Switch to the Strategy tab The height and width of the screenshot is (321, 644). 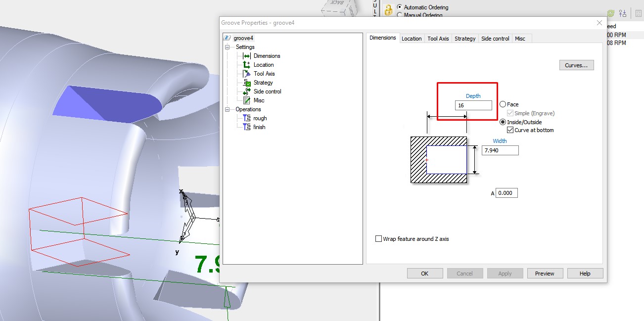(x=465, y=38)
